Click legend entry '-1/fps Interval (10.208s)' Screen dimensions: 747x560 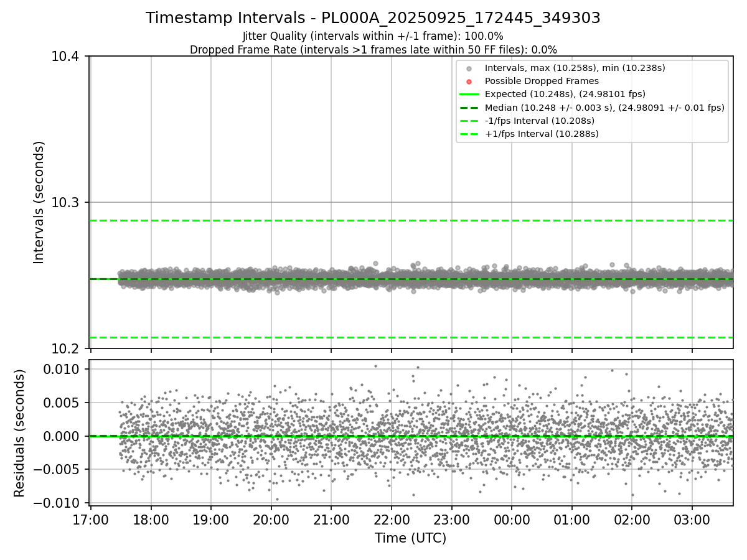click(x=540, y=121)
